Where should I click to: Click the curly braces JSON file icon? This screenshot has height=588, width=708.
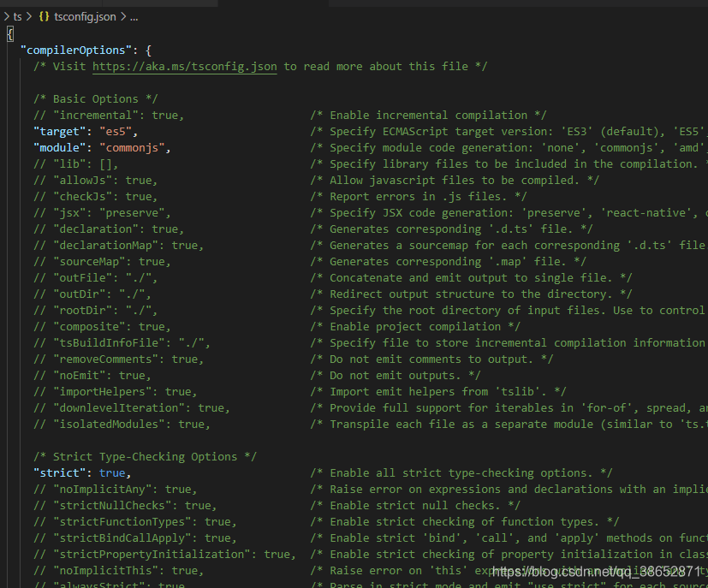pos(44,17)
